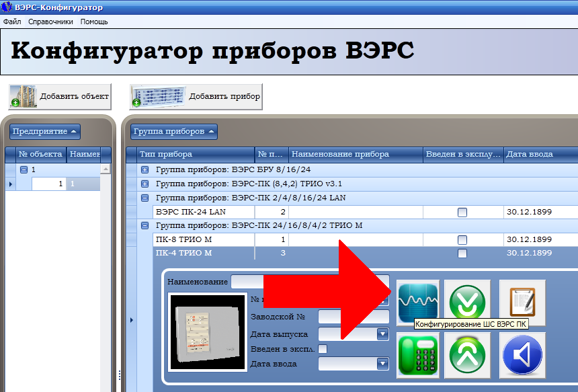
Task: Click the green double up-arrow icon
Action: (467, 354)
